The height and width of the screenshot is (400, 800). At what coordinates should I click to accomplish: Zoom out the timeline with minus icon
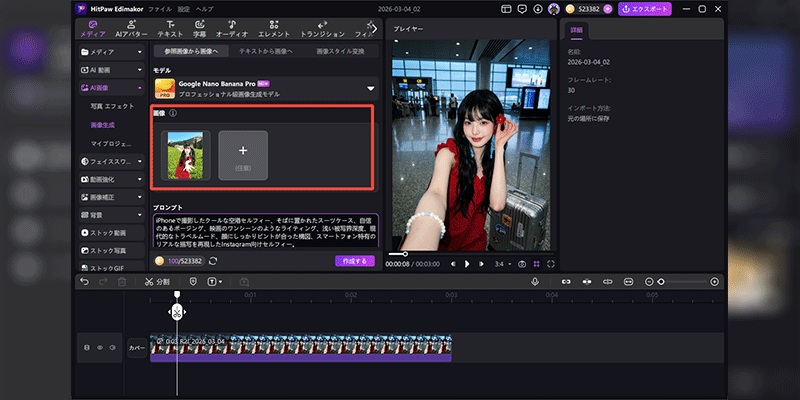[x=649, y=282]
